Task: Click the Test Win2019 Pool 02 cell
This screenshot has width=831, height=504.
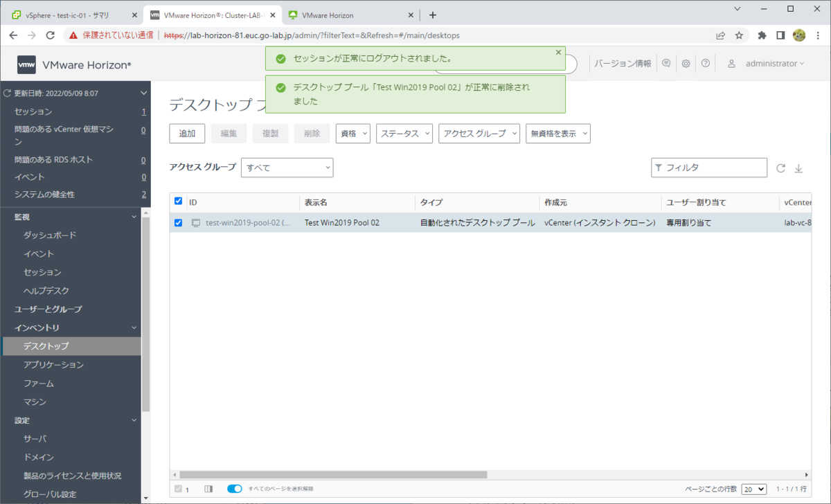Action: (x=342, y=223)
